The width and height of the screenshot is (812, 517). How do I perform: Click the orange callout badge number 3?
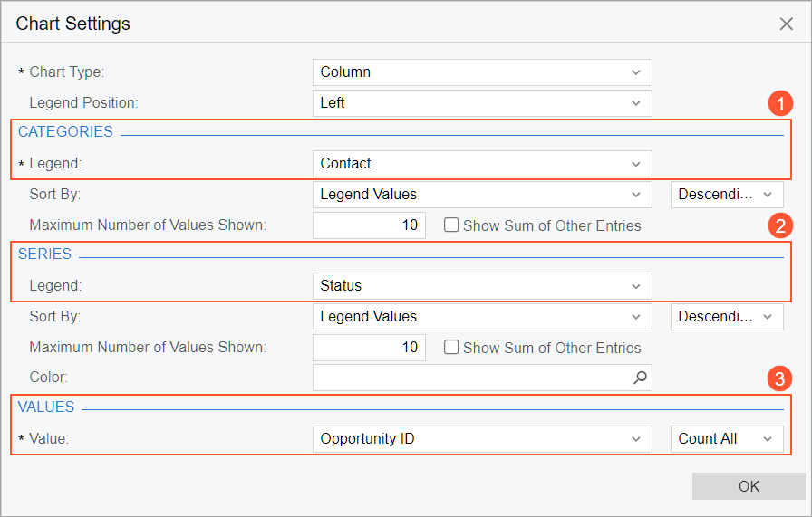tap(779, 378)
